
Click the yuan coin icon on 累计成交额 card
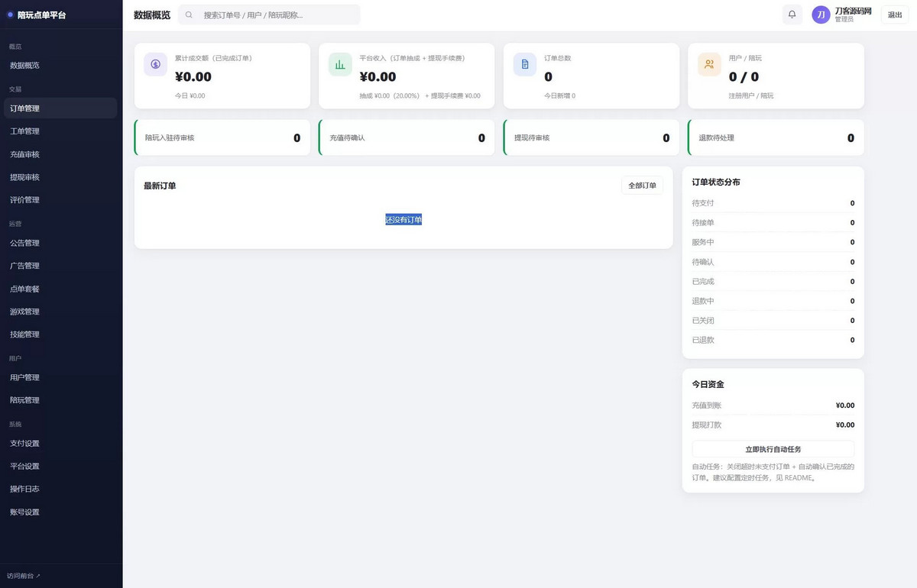click(155, 65)
